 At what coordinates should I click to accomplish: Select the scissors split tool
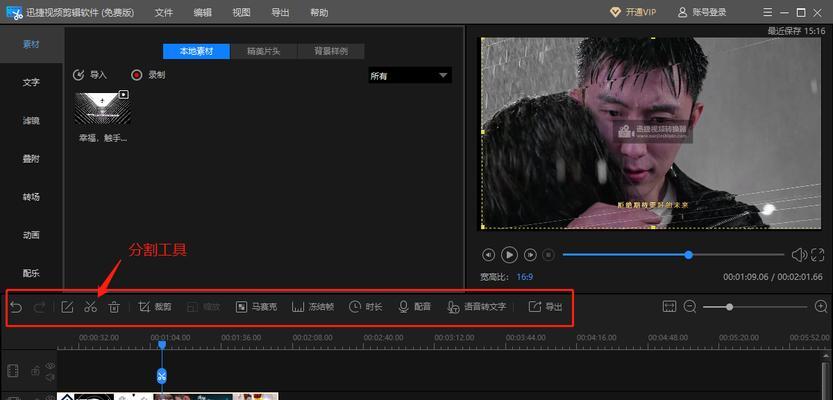click(90, 307)
